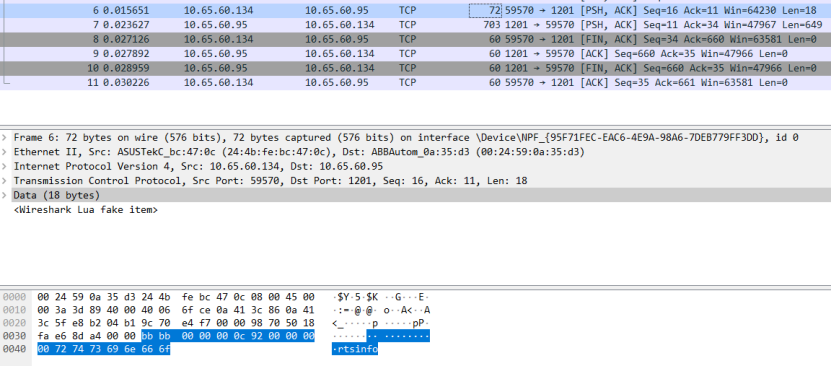Viewport: 831px width, 366px height.
Task: Click packet 11 time 0.030226
Action: [x=126, y=83]
